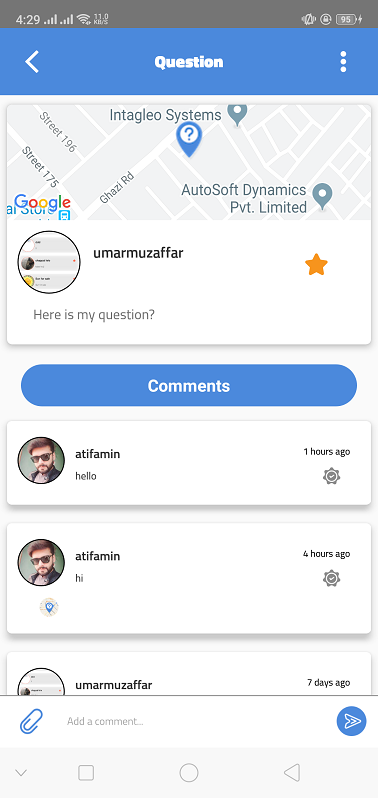Tap the Intagleo Systems map marker
This screenshot has width=378, height=798.
[237, 115]
